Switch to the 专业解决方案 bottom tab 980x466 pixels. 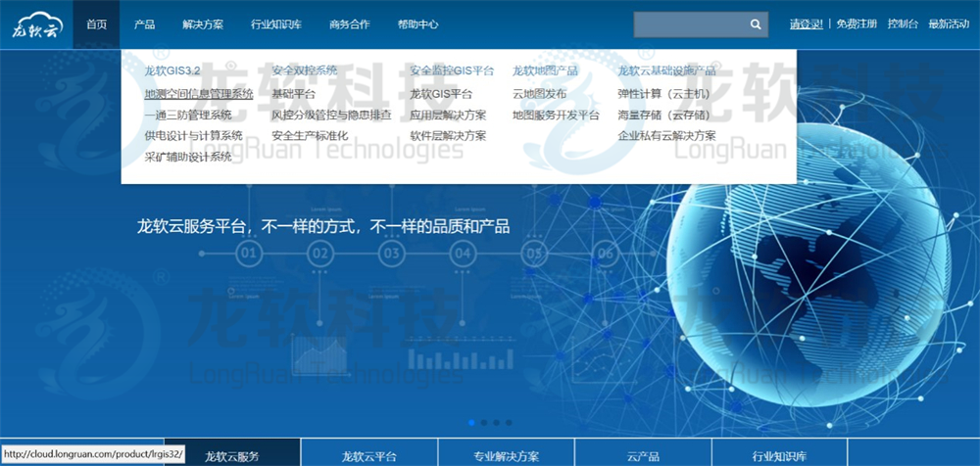click(507, 456)
